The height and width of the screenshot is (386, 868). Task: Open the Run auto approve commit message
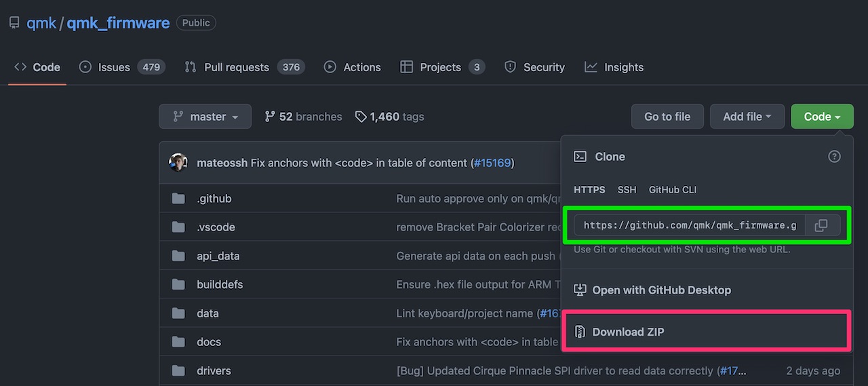pyautogui.click(x=478, y=199)
